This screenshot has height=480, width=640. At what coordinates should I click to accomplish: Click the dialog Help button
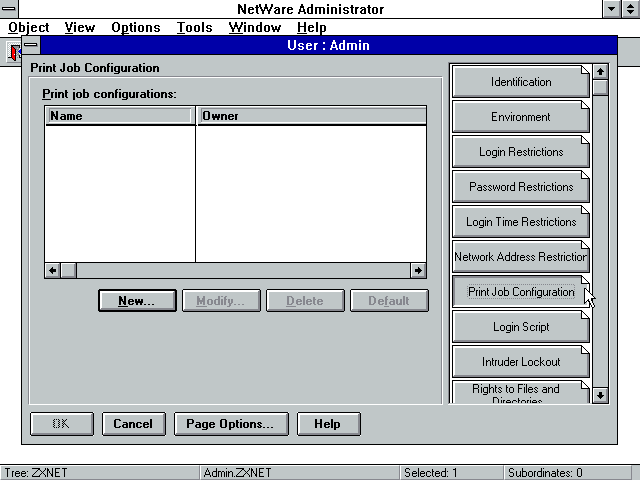329,424
